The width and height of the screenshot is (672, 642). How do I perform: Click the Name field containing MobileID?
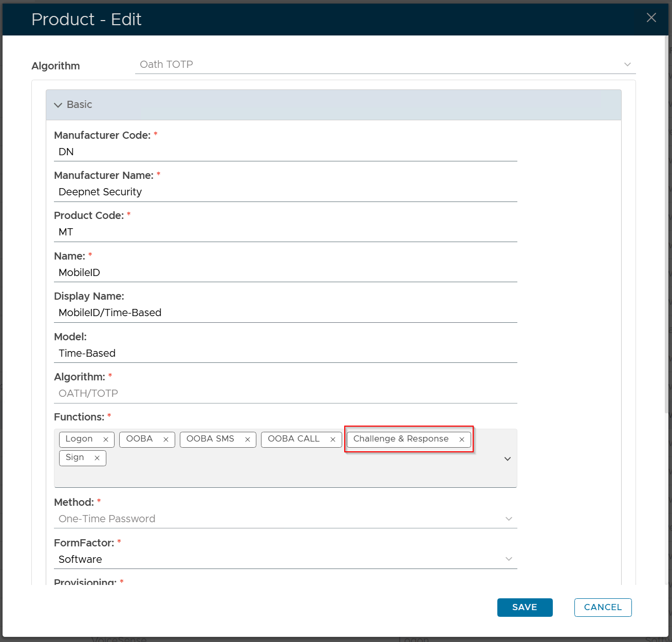coord(285,273)
